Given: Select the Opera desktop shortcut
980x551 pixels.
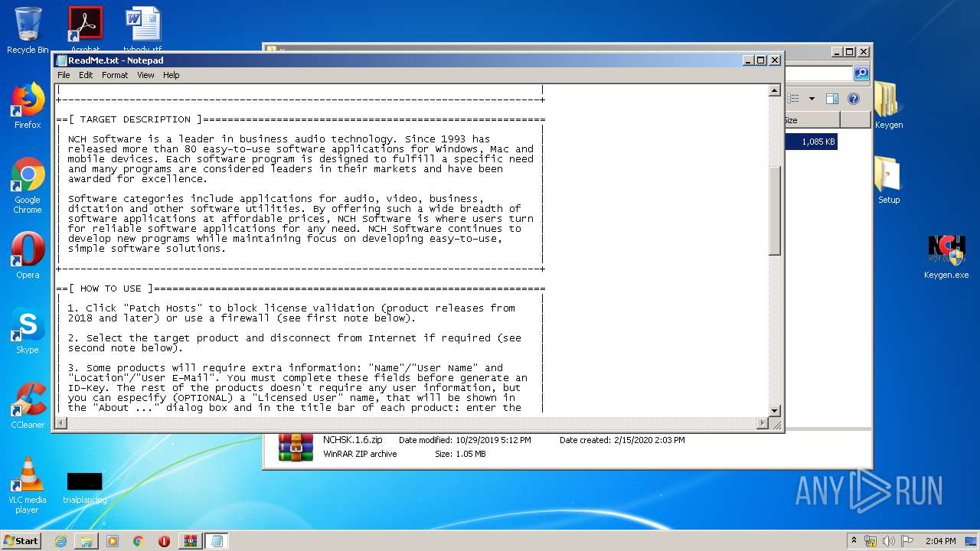Looking at the screenshot, I should (x=28, y=256).
